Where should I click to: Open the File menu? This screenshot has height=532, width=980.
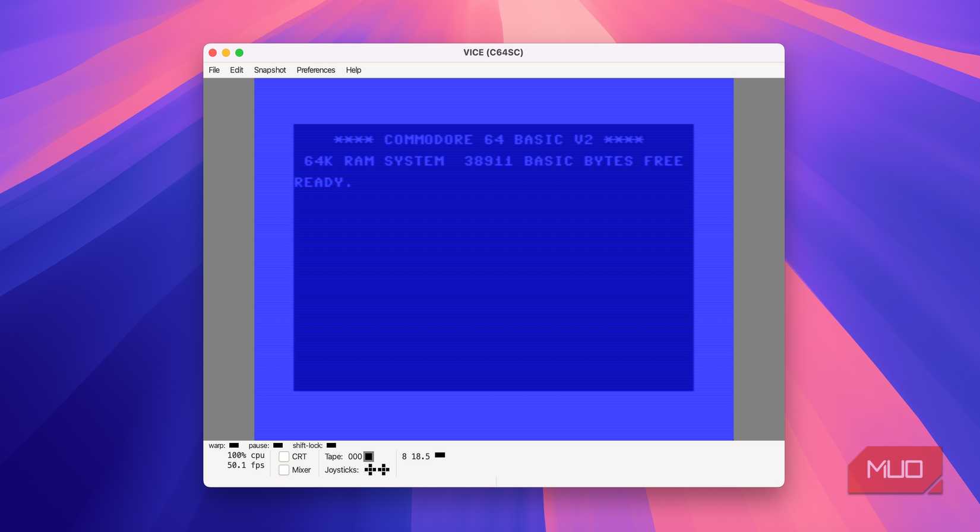pyautogui.click(x=214, y=70)
